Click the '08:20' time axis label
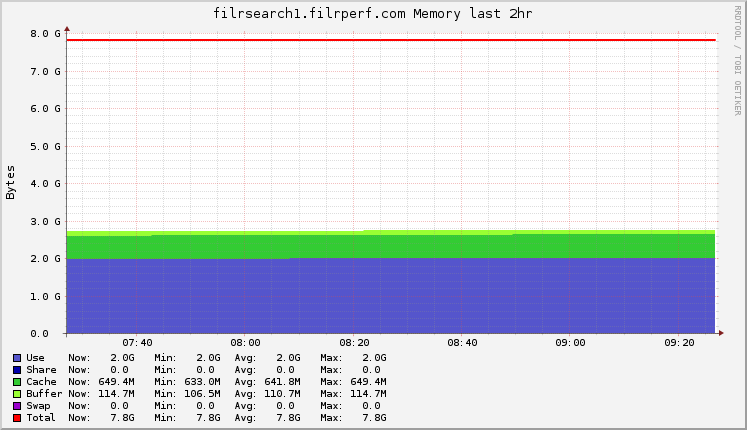747x430 pixels. (354, 343)
